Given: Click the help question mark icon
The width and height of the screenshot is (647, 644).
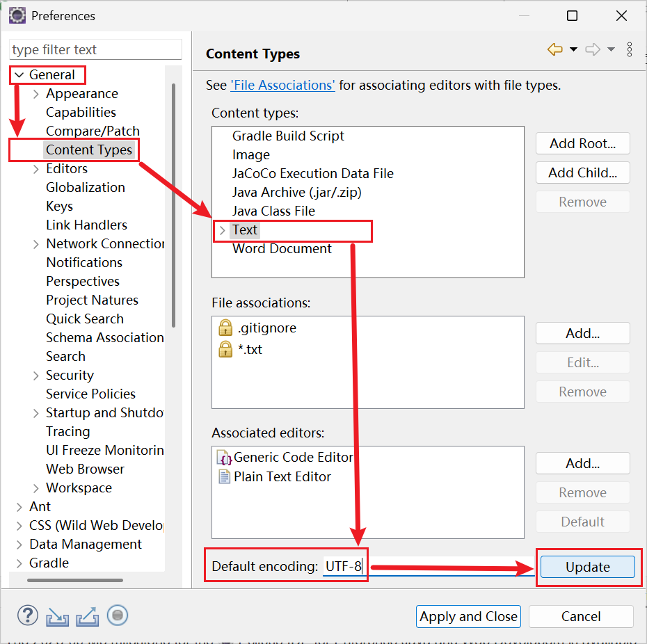Looking at the screenshot, I should [28, 615].
